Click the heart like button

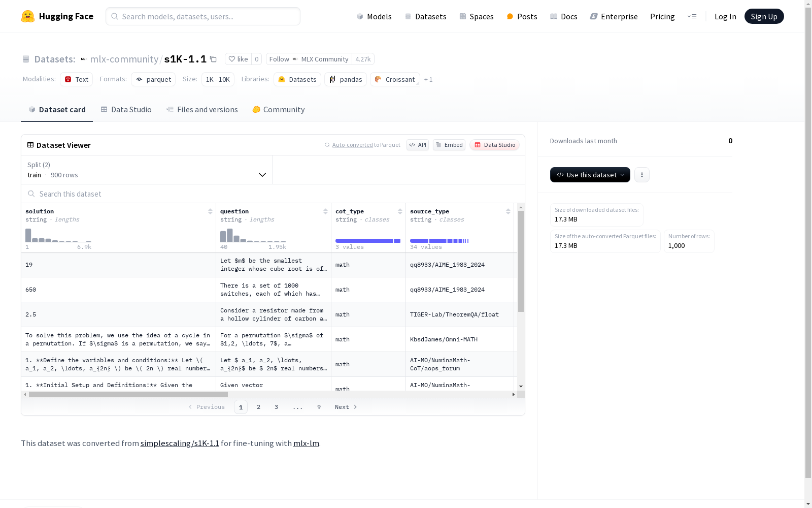(238, 59)
